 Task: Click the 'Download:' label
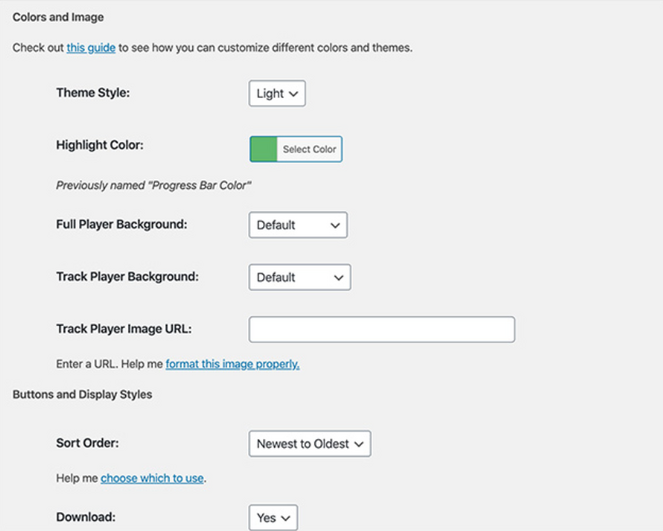85,516
